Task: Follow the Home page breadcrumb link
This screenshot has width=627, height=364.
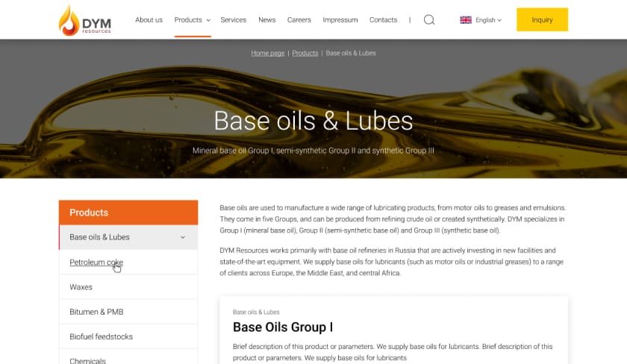Action: click(267, 53)
